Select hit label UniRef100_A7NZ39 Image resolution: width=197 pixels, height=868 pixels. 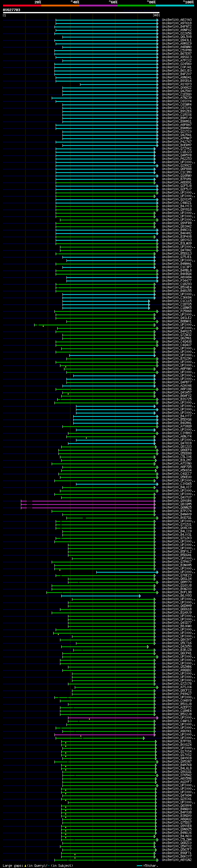point(176,98)
